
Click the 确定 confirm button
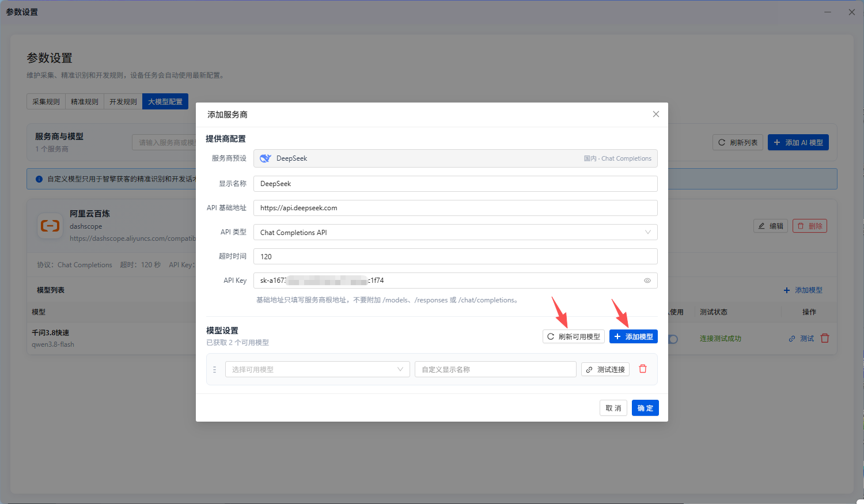(x=645, y=408)
